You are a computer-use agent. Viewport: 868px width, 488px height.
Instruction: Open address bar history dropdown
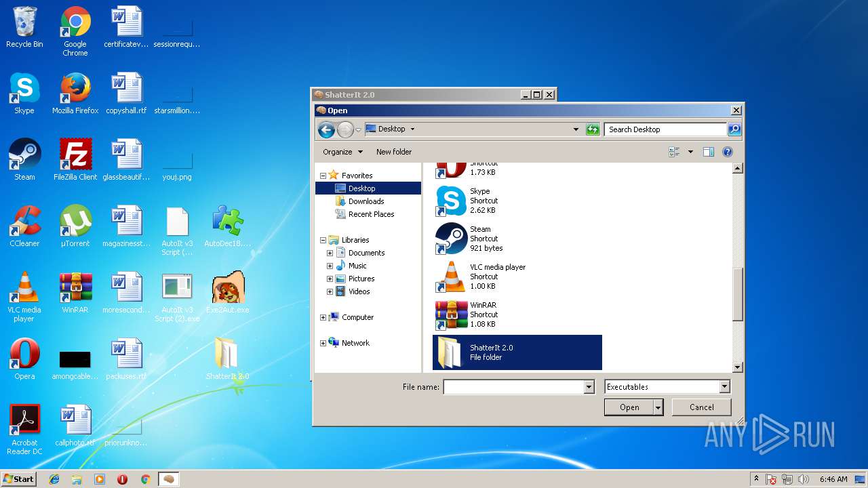click(576, 129)
